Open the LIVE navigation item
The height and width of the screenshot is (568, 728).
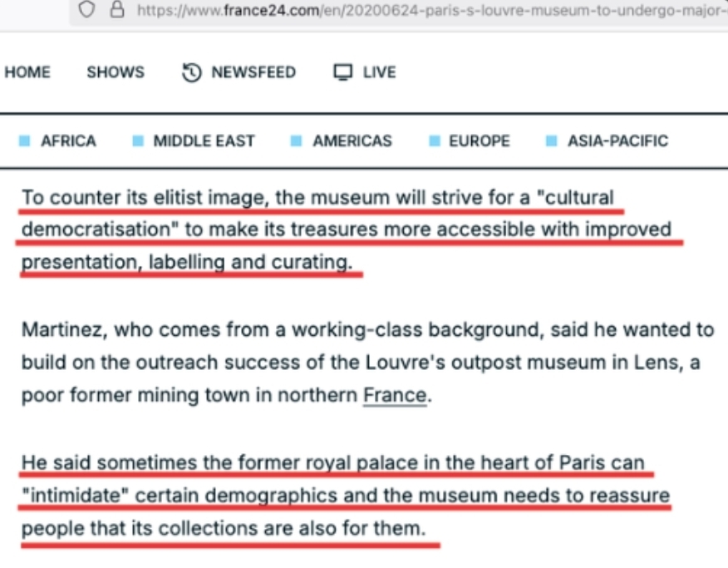[x=379, y=72]
